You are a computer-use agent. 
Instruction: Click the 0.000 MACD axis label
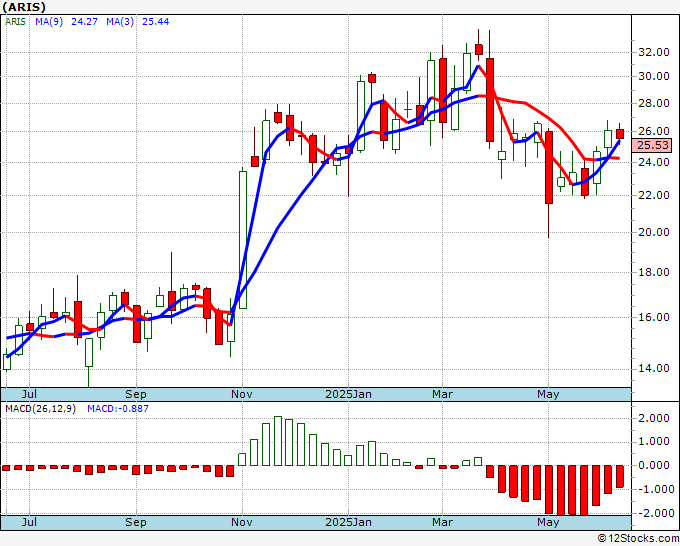point(654,465)
